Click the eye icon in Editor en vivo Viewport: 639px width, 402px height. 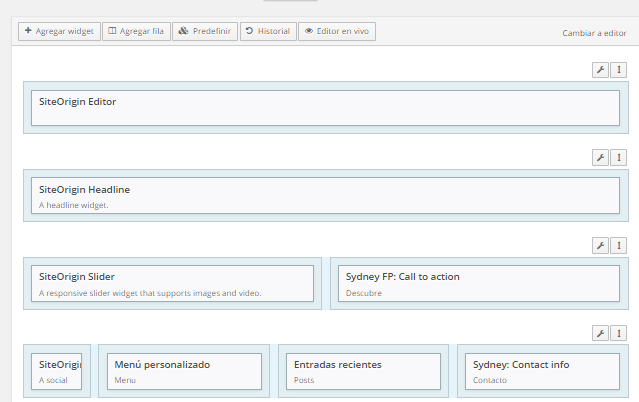(309, 31)
